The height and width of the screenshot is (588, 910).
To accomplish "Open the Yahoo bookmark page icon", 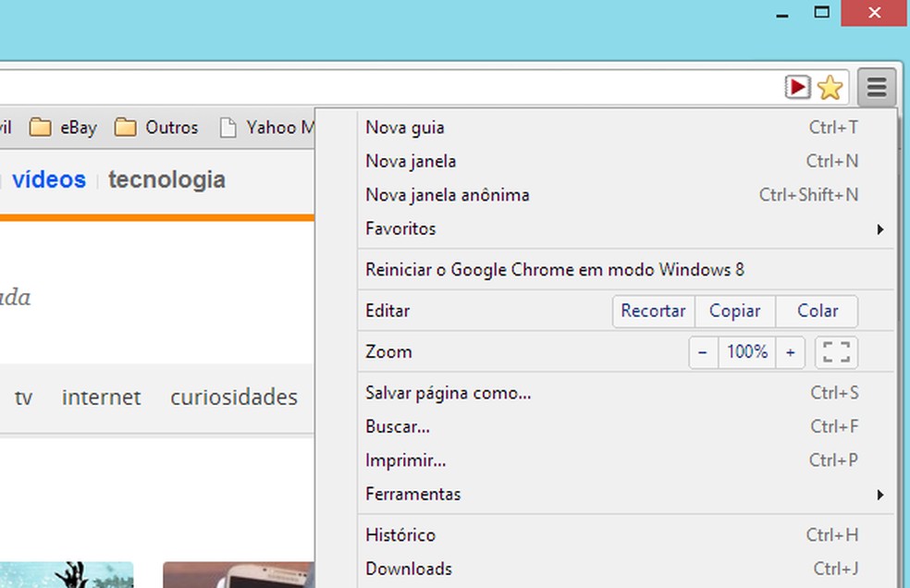I will coord(228,128).
